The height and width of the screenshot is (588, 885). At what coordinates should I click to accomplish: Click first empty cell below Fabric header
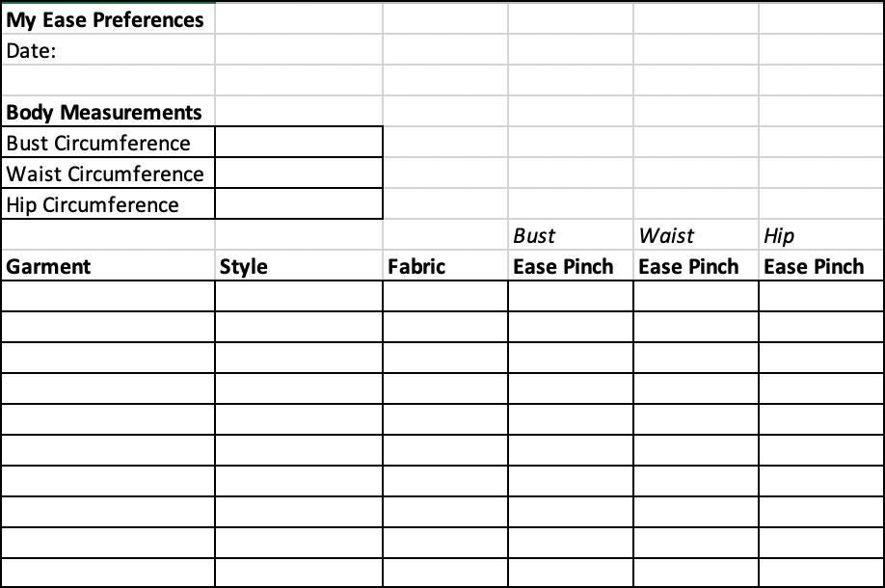(445, 297)
